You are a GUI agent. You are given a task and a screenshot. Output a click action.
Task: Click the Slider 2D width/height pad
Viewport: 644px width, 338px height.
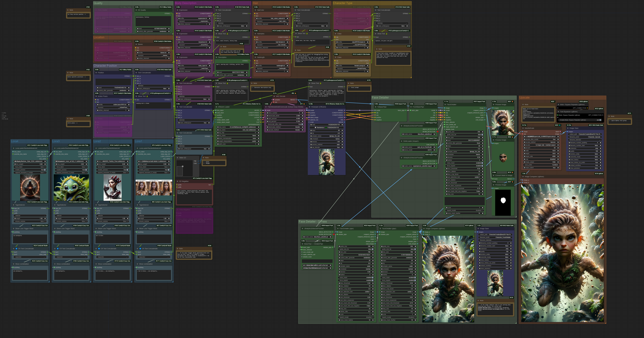pos(185,168)
